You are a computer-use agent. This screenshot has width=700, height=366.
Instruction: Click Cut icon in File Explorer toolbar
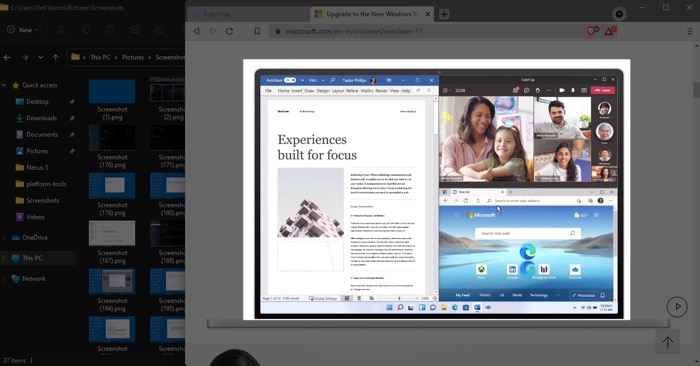pos(61,30)
